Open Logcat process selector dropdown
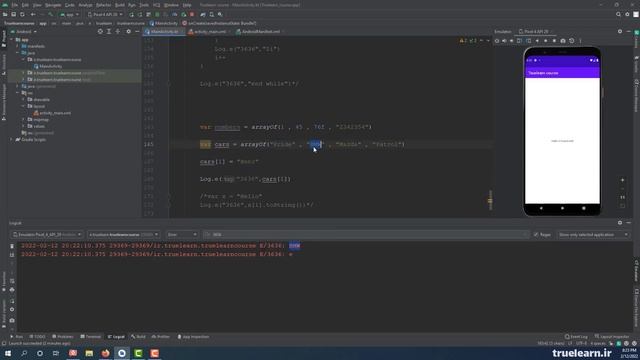 coord(124,235)
